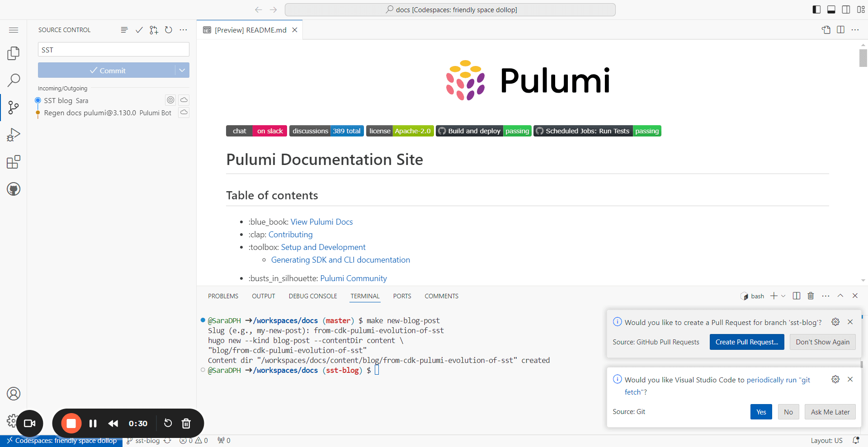
Task: Stop the screen recording
Action: pos(71,423)
